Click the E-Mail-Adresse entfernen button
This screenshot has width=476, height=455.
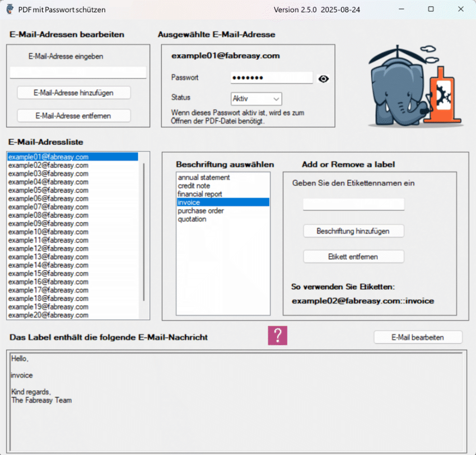[x=73, y=116]
